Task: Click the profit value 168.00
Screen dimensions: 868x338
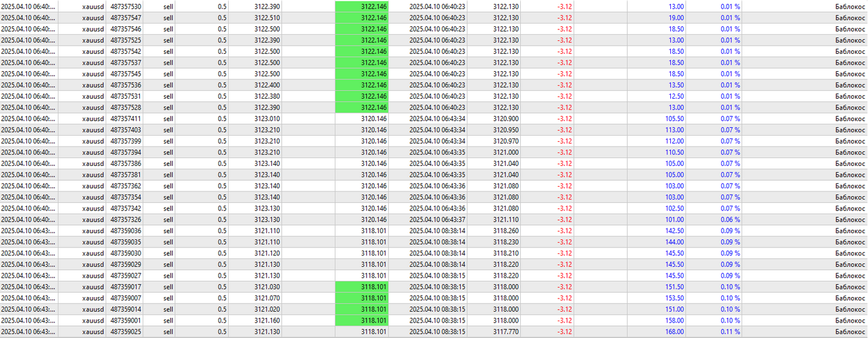Action: coord(674,331)
